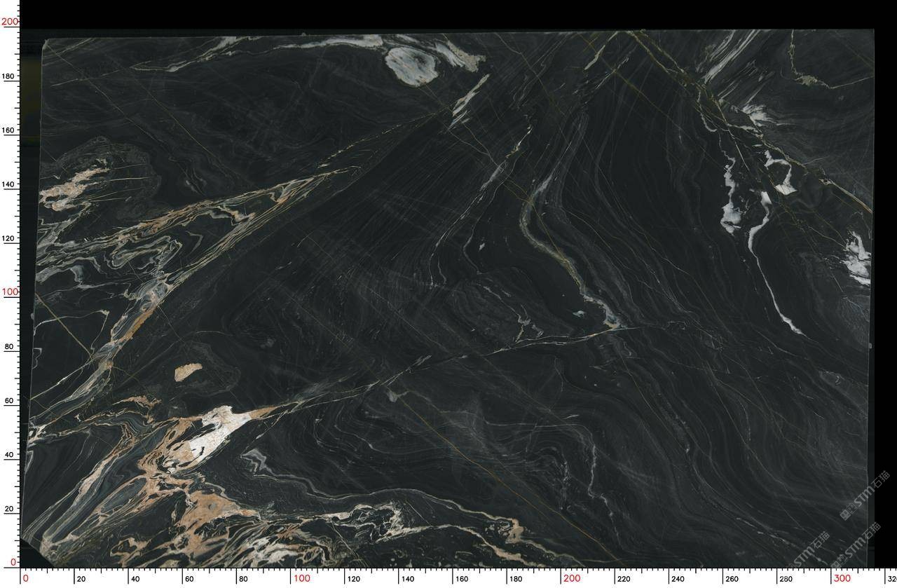This screenshot has width=897, height=588.
Task: Click the red 200 on the horizontal ruler
Action: click(571, 578)
